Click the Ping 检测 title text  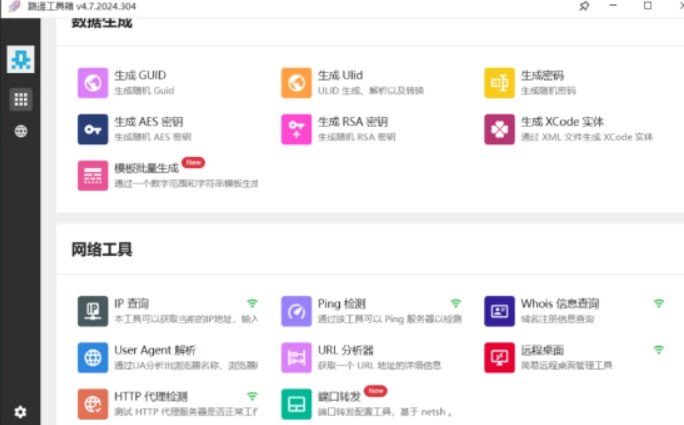tap(342, 304)
